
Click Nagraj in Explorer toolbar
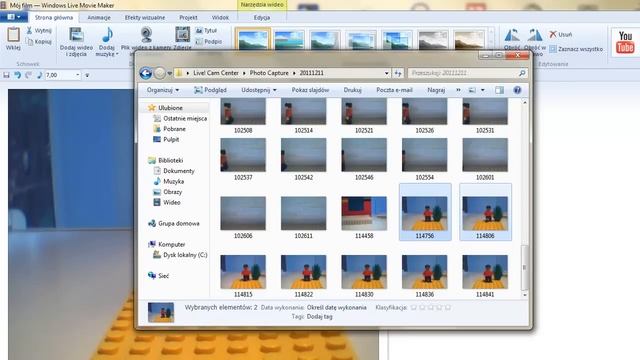[x=436, y=90]
